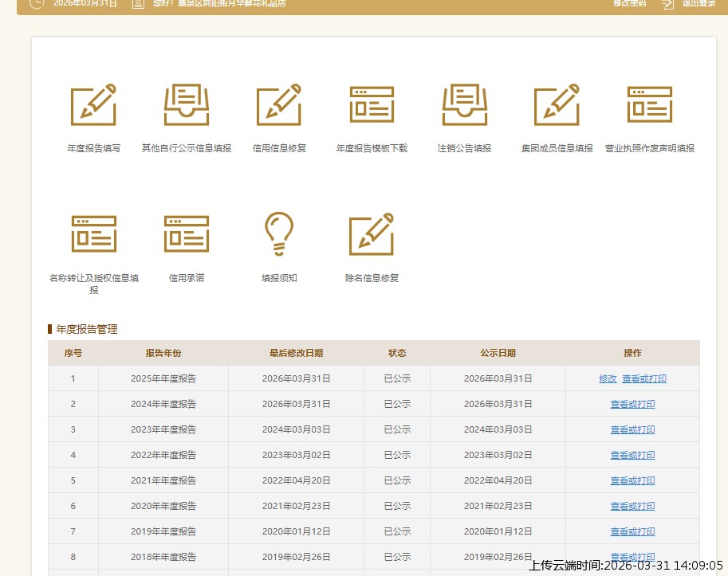728x576 pixels.
Task: Open 查看或打印 for 2021年年度报告
Action: pyautogui.click(x=632, y=480)
